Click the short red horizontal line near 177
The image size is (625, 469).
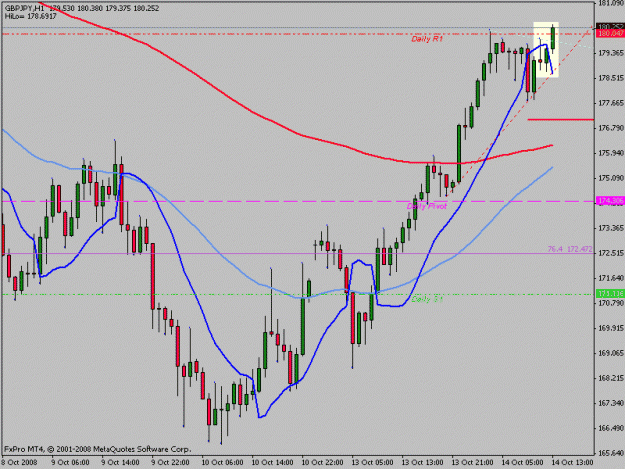pos(561,119)
